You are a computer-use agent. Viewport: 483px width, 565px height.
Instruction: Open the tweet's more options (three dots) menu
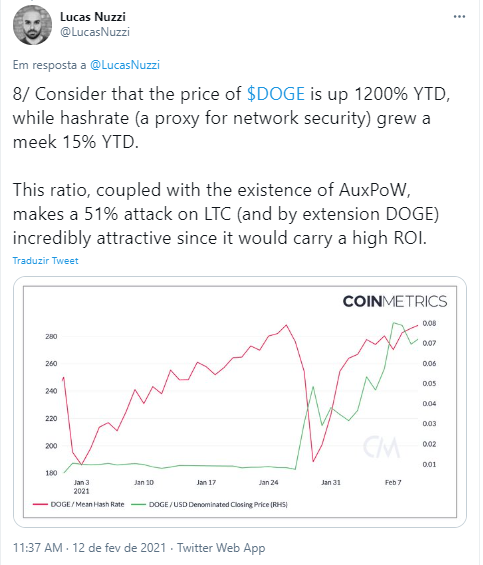click(x=459, y=17)
